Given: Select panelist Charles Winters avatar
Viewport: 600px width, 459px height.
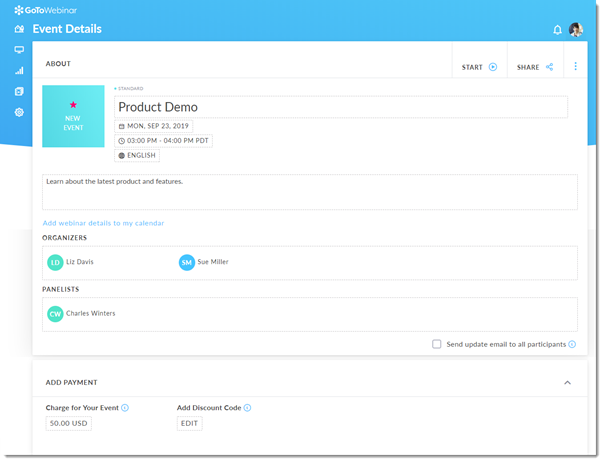Looking at the screenshot, I should pyautogui.click(x=55, y=314).
